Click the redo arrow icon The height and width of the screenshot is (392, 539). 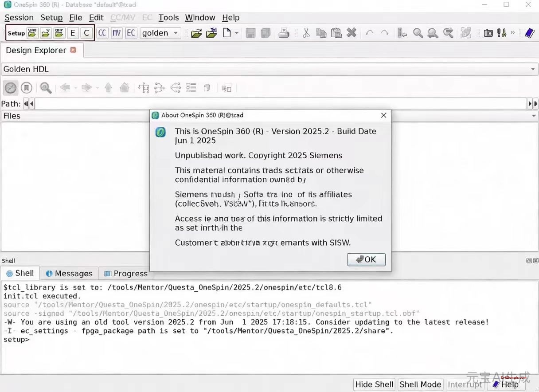click(x=384, y=33)
